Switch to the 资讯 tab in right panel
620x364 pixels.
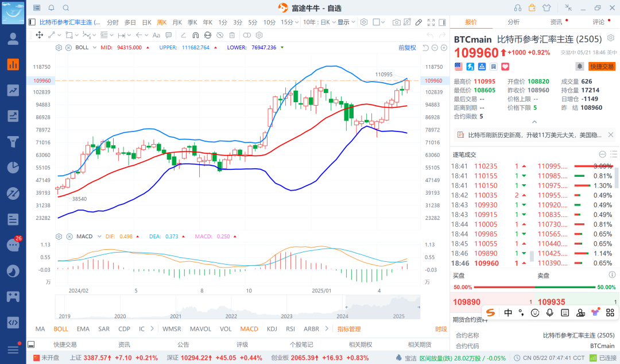556,22
